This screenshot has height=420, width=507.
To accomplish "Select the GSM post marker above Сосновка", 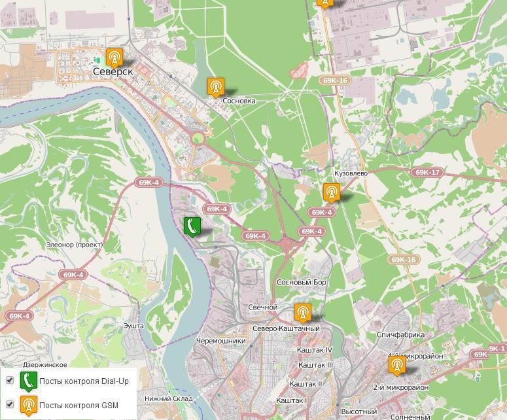I will click(215, 86).
